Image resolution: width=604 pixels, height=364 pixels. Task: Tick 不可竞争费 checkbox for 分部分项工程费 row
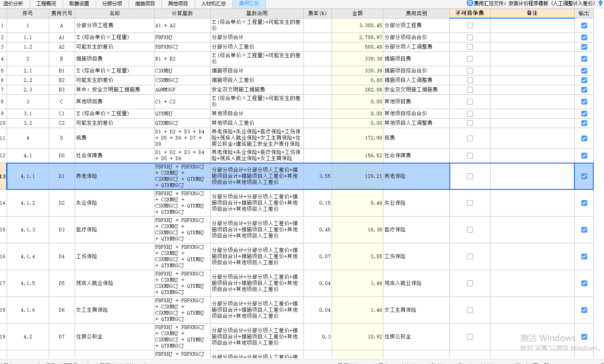click(x=470, y=26)
